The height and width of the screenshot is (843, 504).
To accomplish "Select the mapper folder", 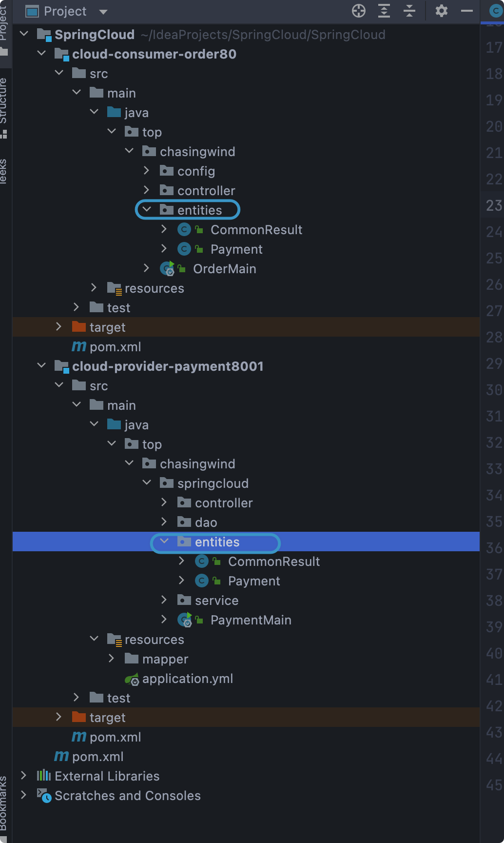I will 165,659.
